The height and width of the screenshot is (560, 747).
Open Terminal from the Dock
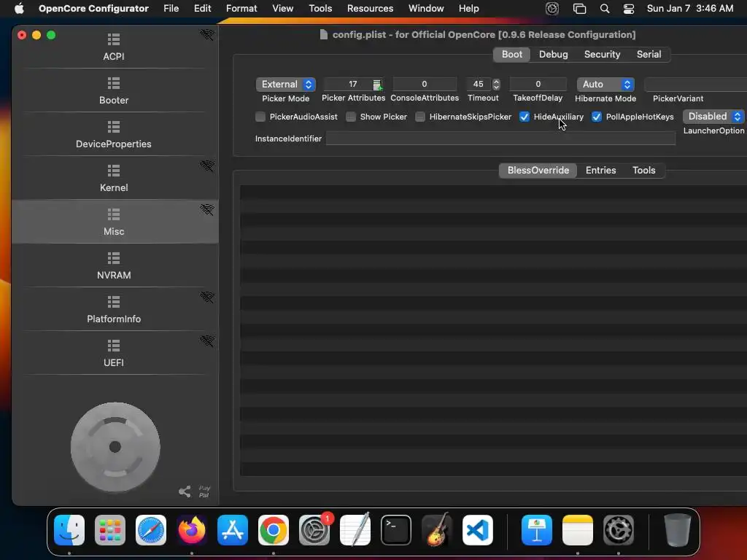396,530
